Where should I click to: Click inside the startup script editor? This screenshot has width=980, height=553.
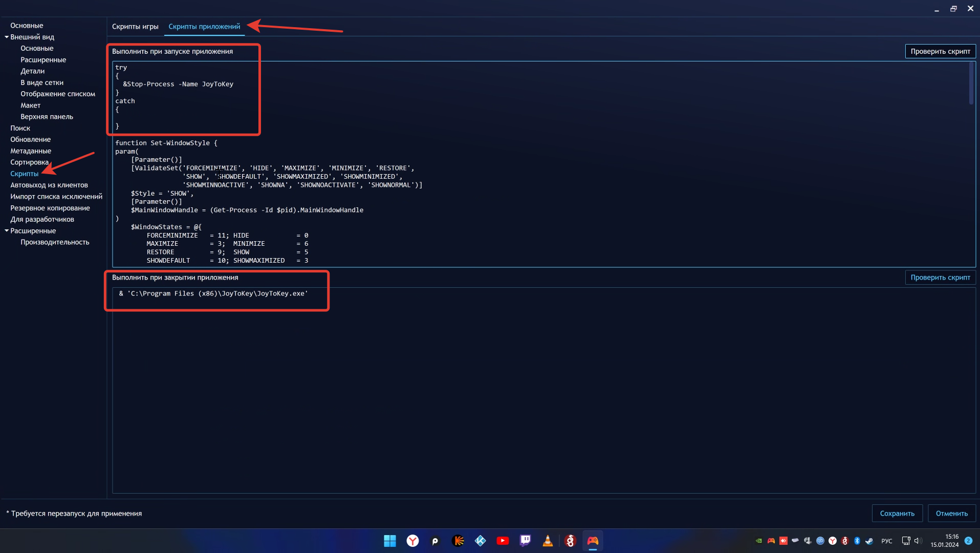pos(543,164)
